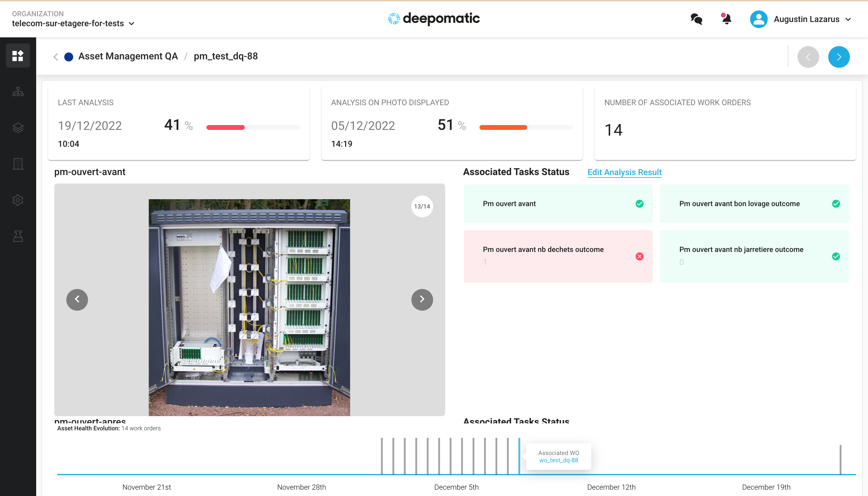Click Edit Analysis Result link
The height and width of the screenshot is (496, 868).
coord(624,172)
